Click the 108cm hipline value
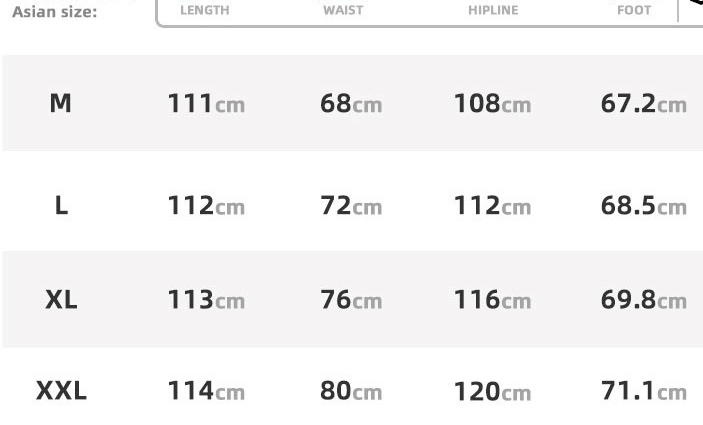 (492, 104)
